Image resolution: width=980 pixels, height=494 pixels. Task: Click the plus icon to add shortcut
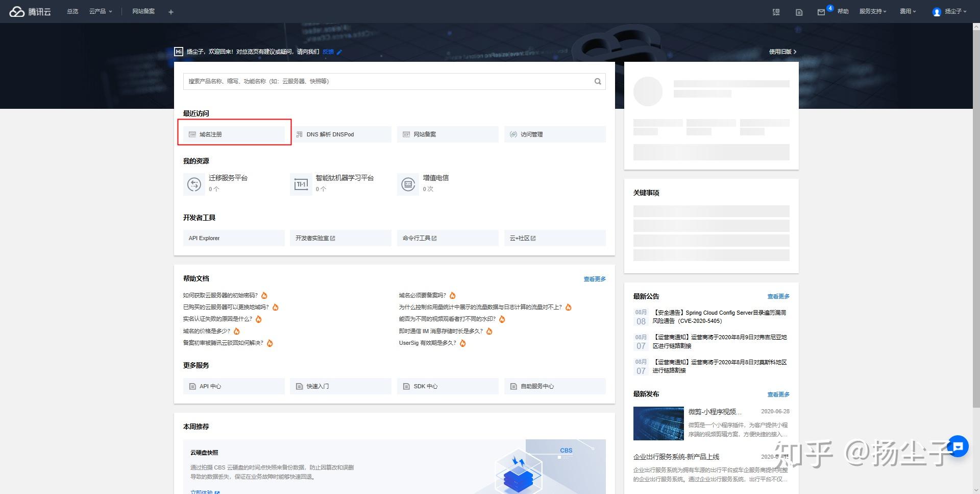coord(171,12)
